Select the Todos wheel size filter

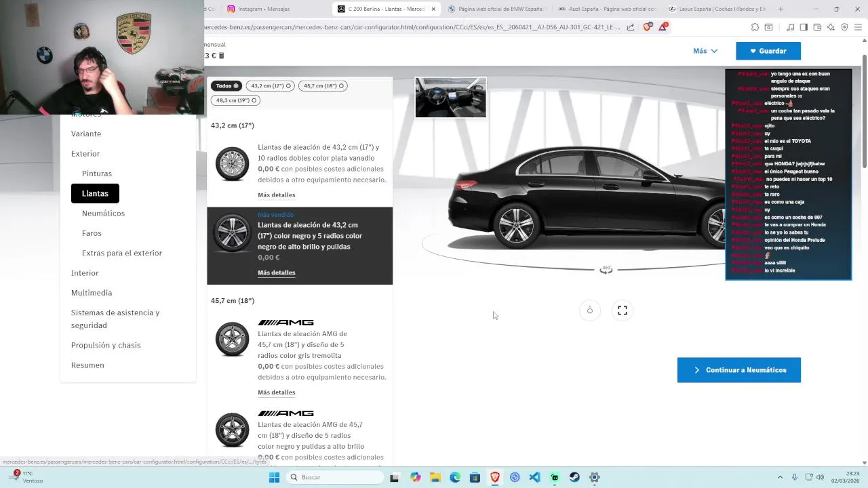227,86
